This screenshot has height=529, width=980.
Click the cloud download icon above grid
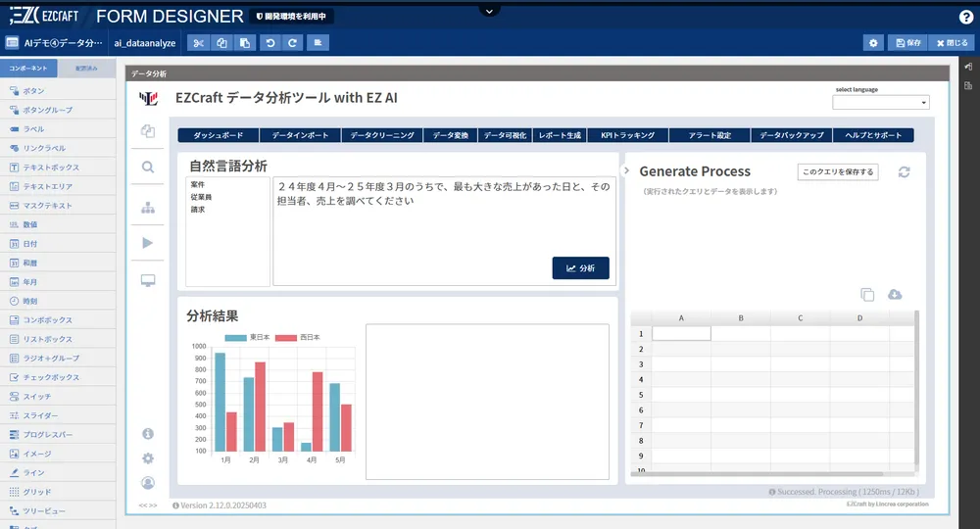[x=894, y=295]
